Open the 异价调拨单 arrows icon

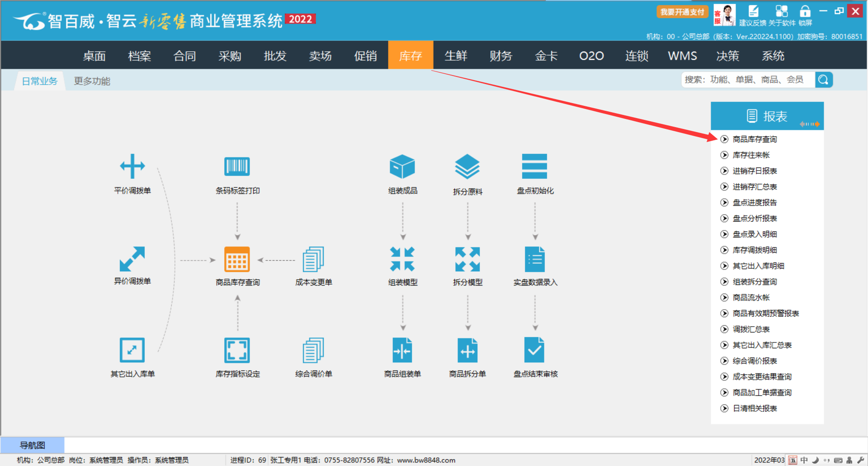point(132,259)
